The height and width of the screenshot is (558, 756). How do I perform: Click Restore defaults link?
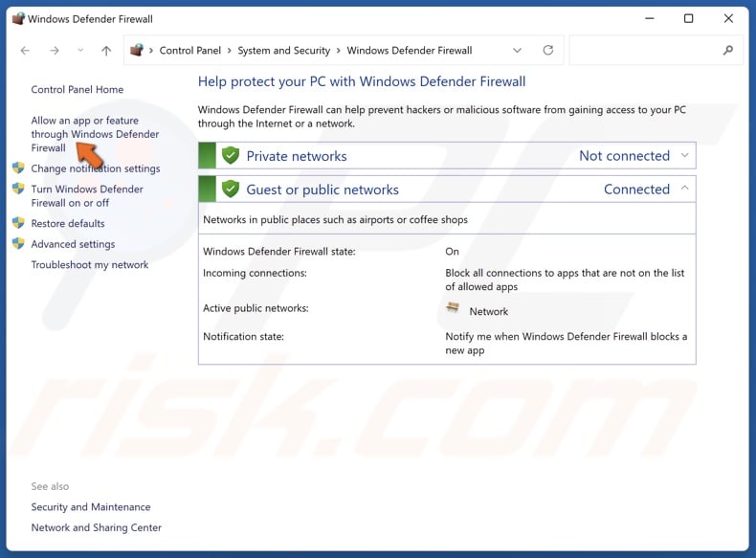click(68, 223)
